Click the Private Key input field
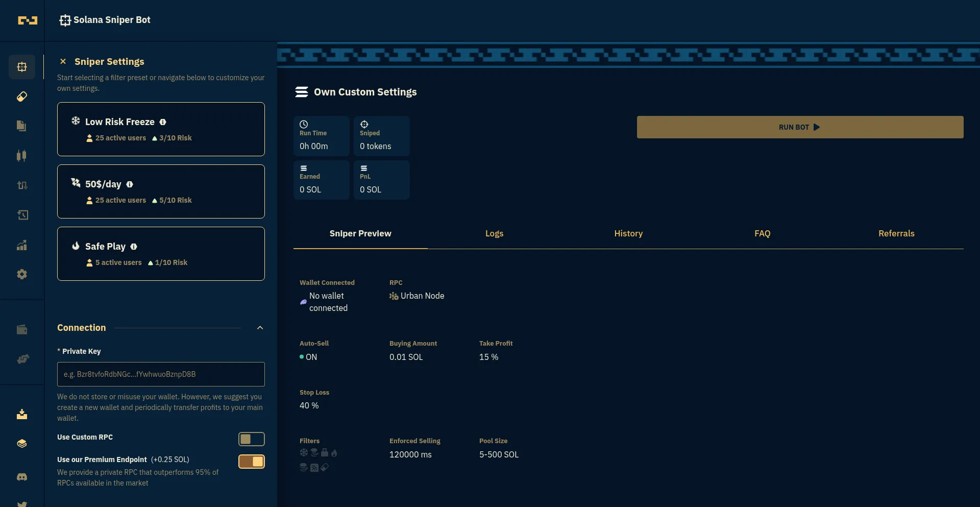 pyautogui.click(x=161, y=374)
